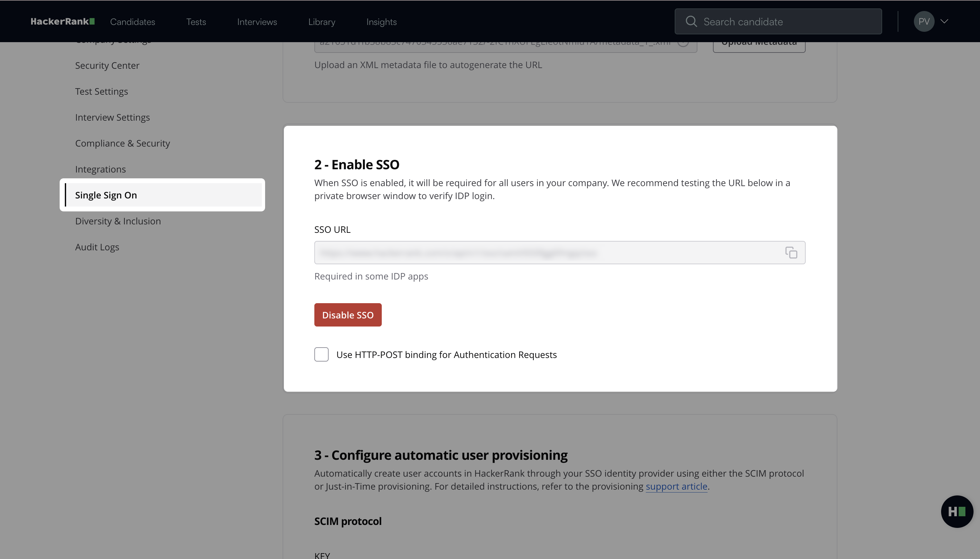Open the Interviews nav item
This screenshot has width=980, height=559.
[x=257, y=22]
